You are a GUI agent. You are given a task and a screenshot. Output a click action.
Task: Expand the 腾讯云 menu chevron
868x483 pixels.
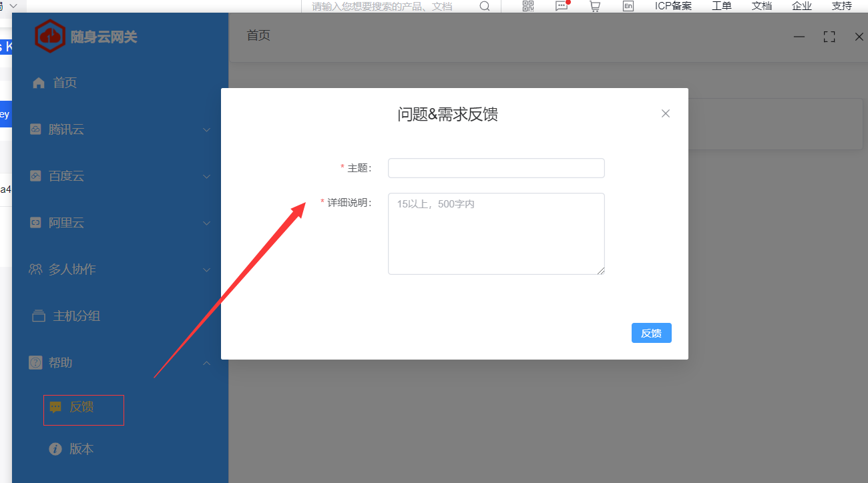[x=206, y=129]
